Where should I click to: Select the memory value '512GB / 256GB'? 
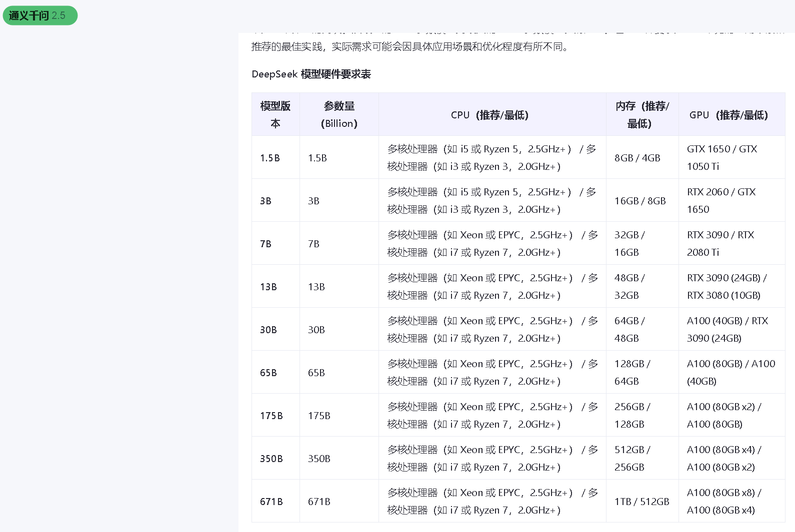[x=632, y=459]
